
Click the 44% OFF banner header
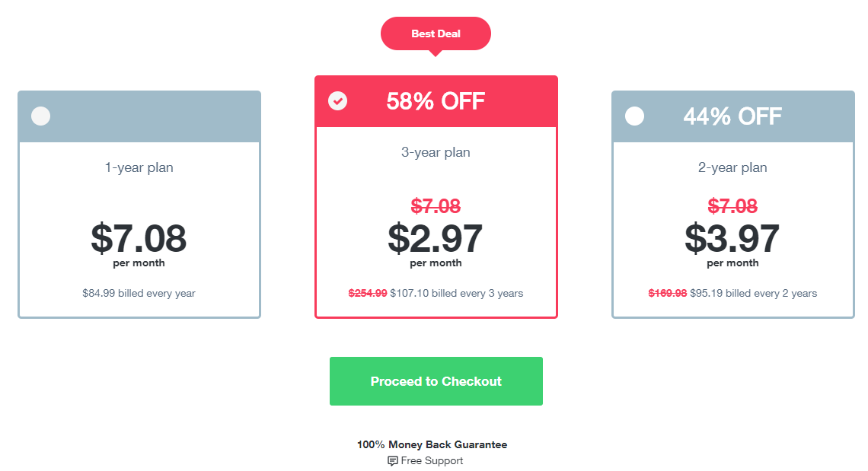point(733,116)
